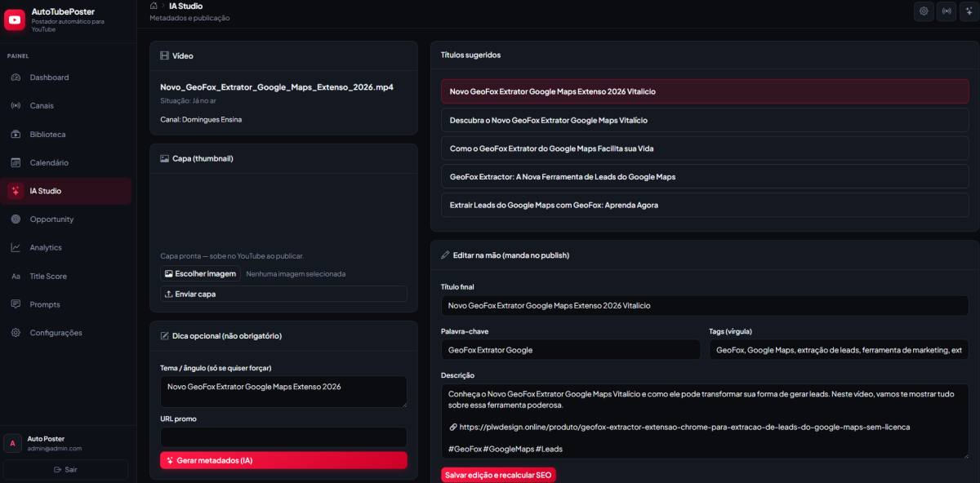
Task: Click the broadcast icon in top-right header
Action: coord(947,11)
